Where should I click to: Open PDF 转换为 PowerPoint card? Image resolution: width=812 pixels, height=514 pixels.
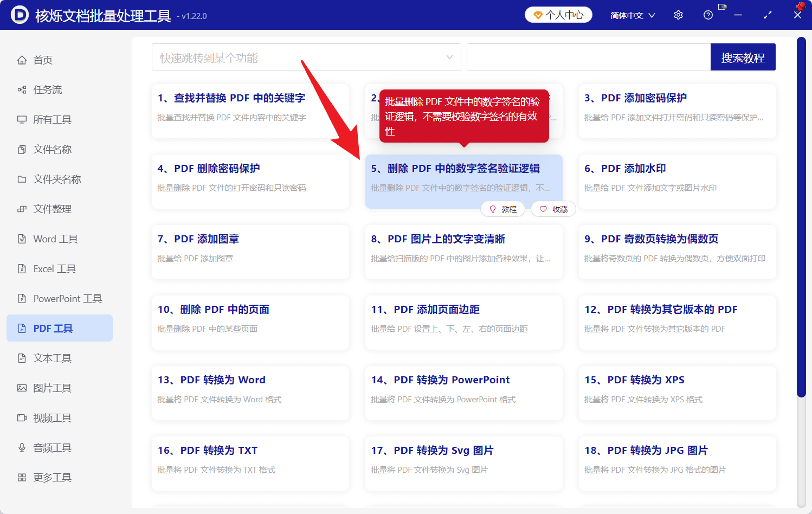coord(464,393)
